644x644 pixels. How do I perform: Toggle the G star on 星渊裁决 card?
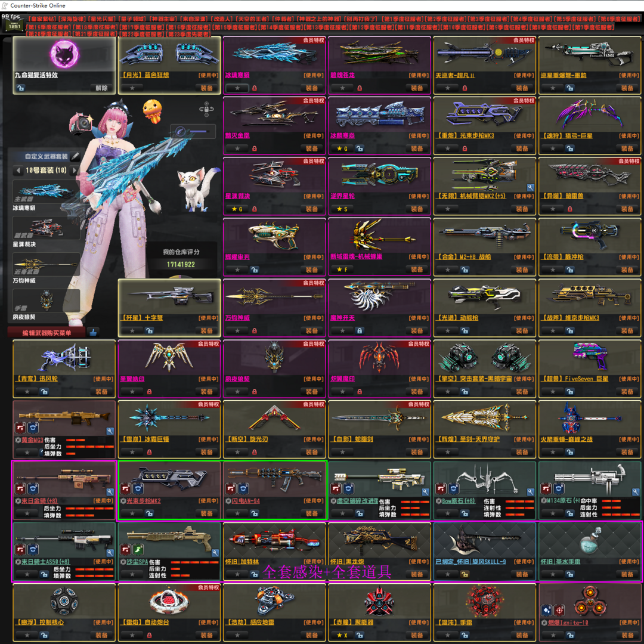pyautogui.click(x=237, y=209)
